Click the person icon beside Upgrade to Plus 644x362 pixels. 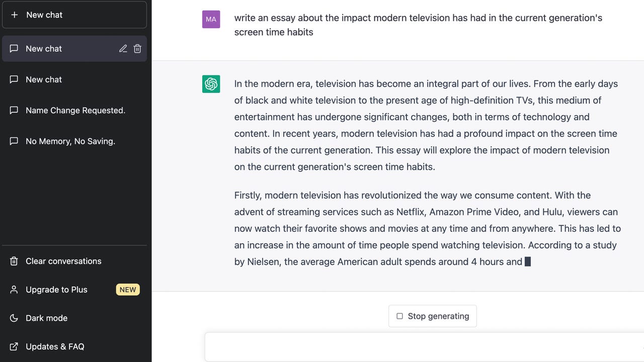click(14, 290)
